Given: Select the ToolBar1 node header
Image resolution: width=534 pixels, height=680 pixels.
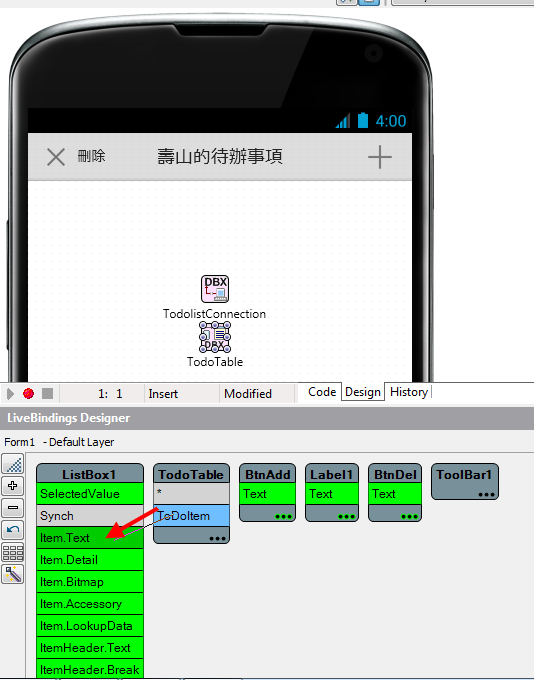Looking at the screenshot, I should [465, 475].
